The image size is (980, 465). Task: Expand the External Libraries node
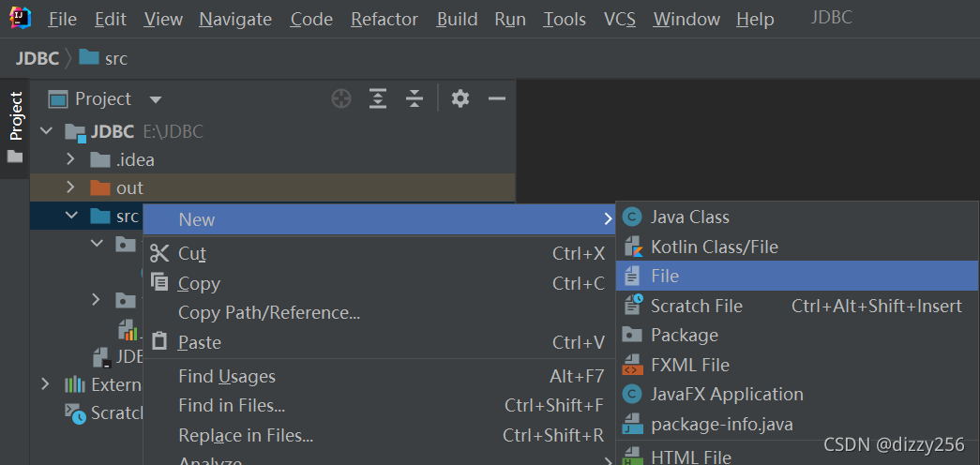pyautogui.click(x=45, y=383)
